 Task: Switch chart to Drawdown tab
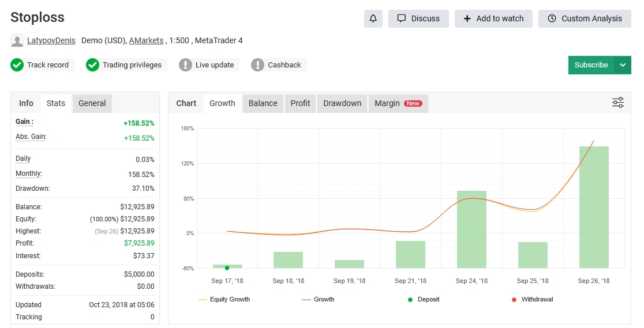click(342, 103)
